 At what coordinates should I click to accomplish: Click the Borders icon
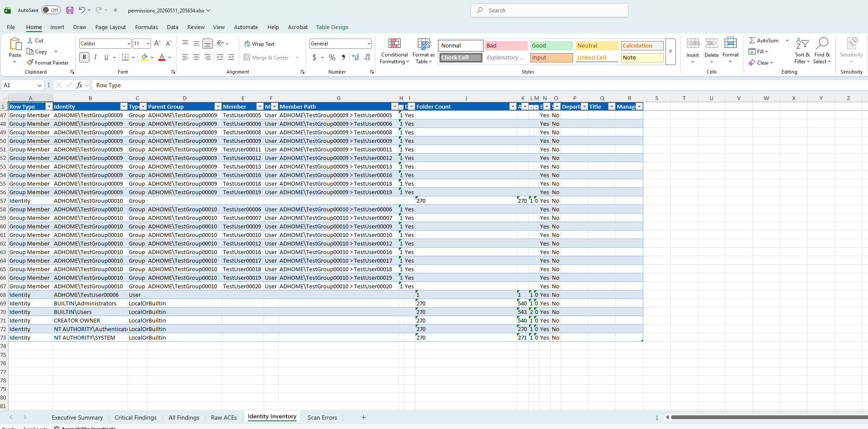coord(125,57)
